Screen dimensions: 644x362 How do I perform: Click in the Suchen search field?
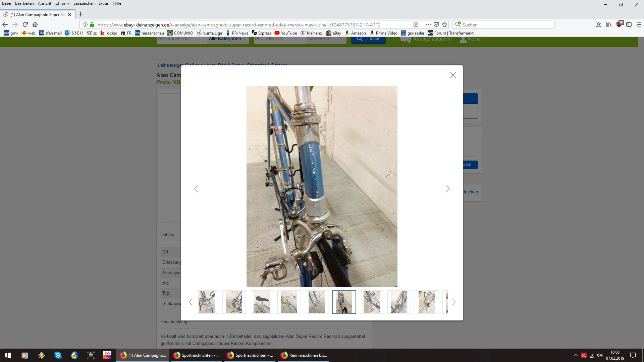tap(506, 24)
